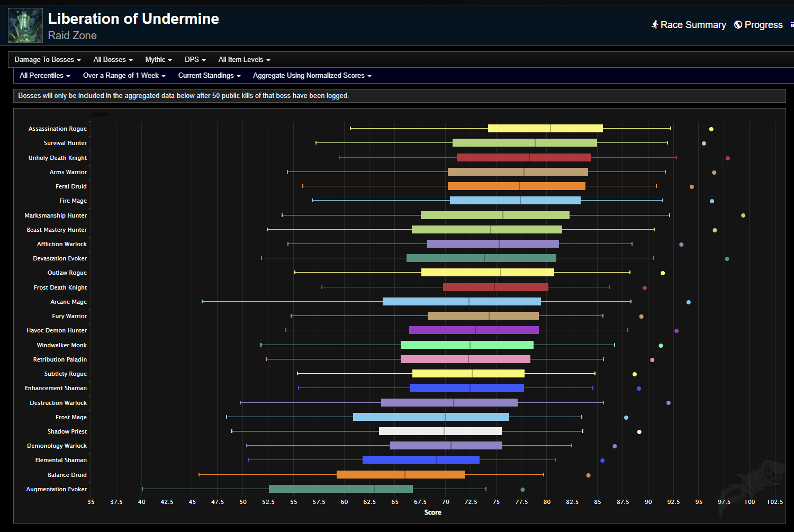Click the Liberation of Undermine raid zone thumbnail

coord(25,25)
